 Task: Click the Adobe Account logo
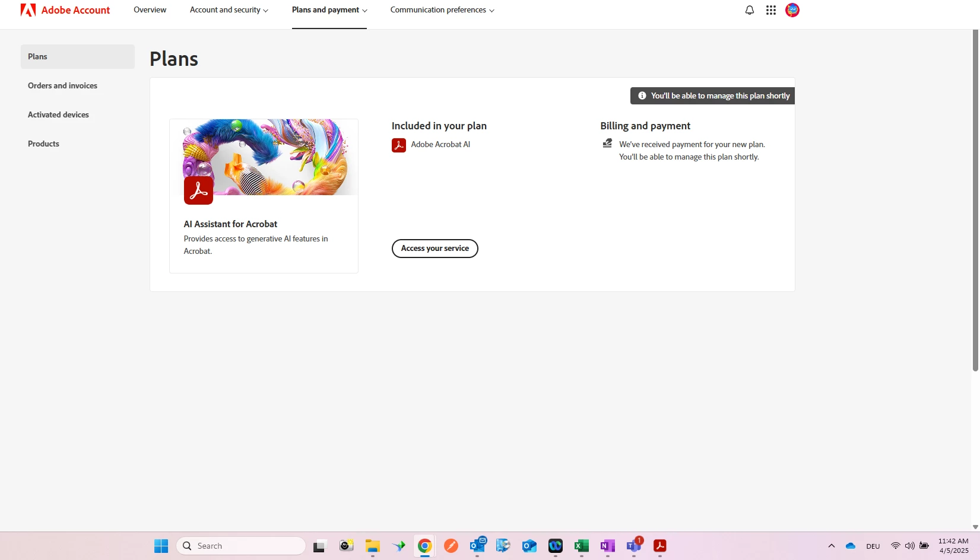click(65, 10)
